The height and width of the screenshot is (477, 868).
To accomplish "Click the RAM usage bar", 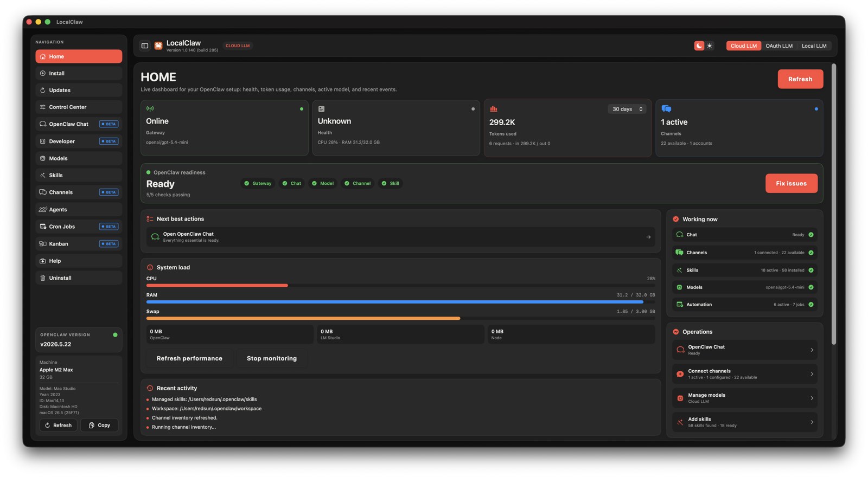I will tap(400, 302).
